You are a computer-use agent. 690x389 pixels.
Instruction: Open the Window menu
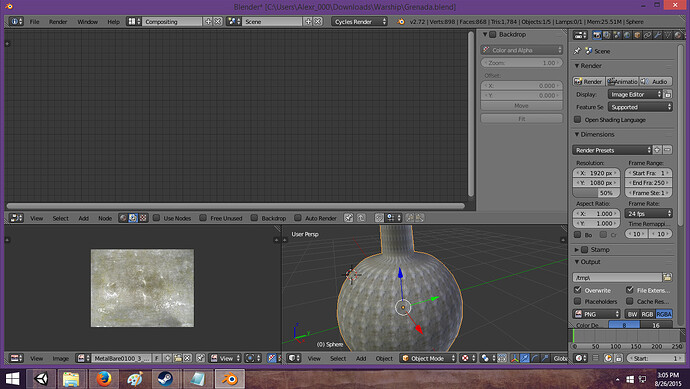pos(88,22)
